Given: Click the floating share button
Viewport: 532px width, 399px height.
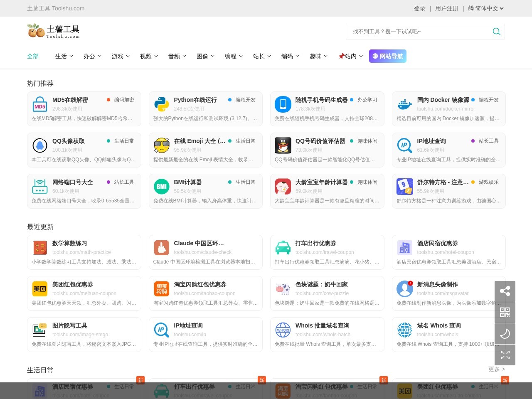Looking at the screenshot, I should [505, 291].
